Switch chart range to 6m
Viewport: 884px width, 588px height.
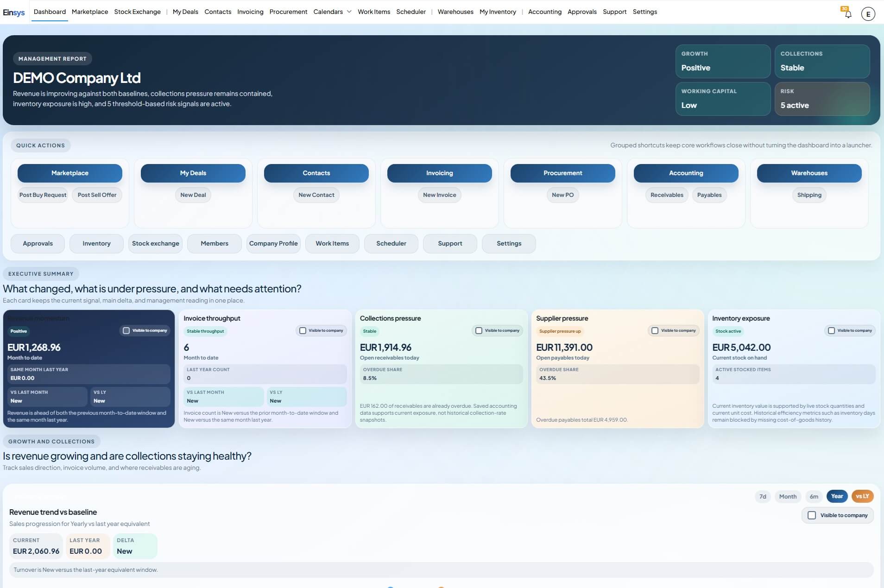(814, 496)
